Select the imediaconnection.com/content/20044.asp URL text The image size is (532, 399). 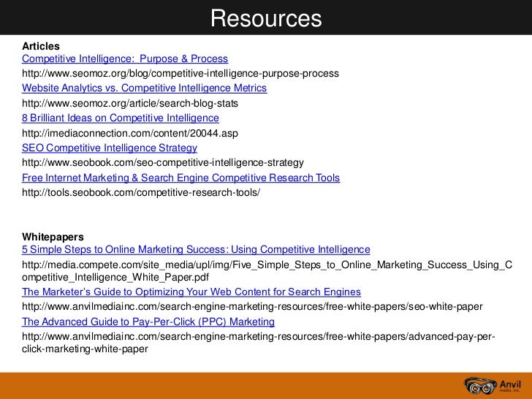pyautogui.click(x=130, y=133)
